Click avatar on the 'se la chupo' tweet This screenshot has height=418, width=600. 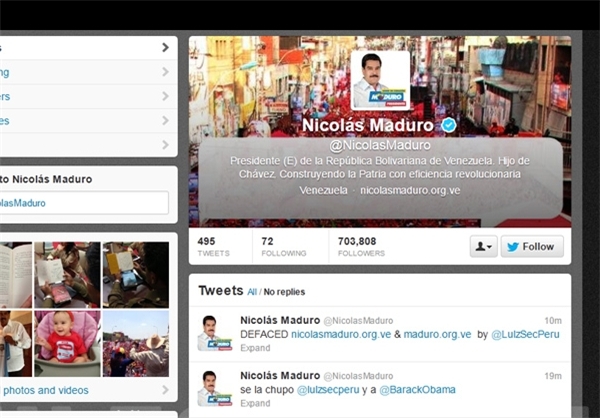tap(215, 388)
